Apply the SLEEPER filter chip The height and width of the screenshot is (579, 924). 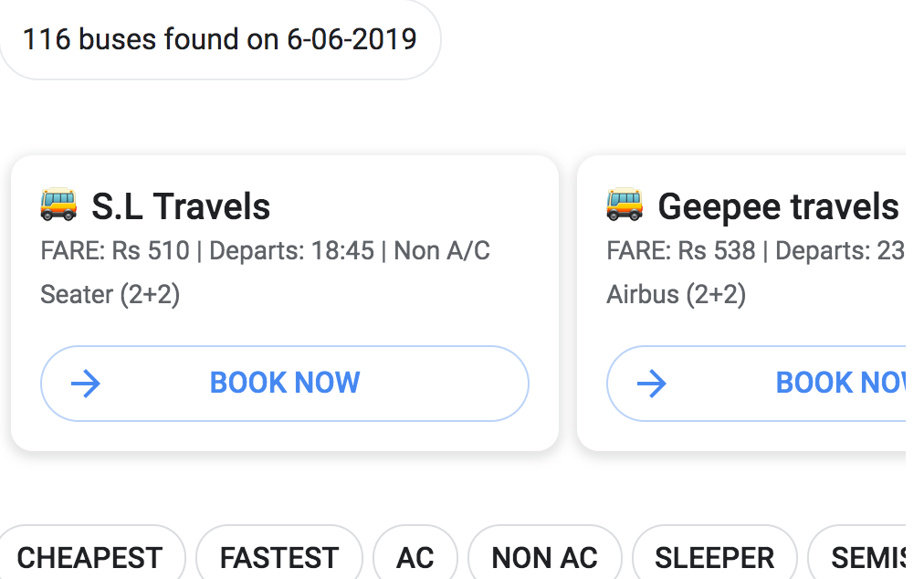pyautogui.click(x=715, y=558)
